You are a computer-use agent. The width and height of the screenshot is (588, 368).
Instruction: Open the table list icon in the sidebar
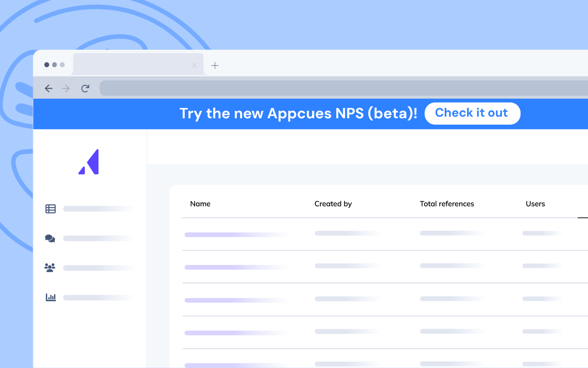pyautogui.click(x=50, y=209)
